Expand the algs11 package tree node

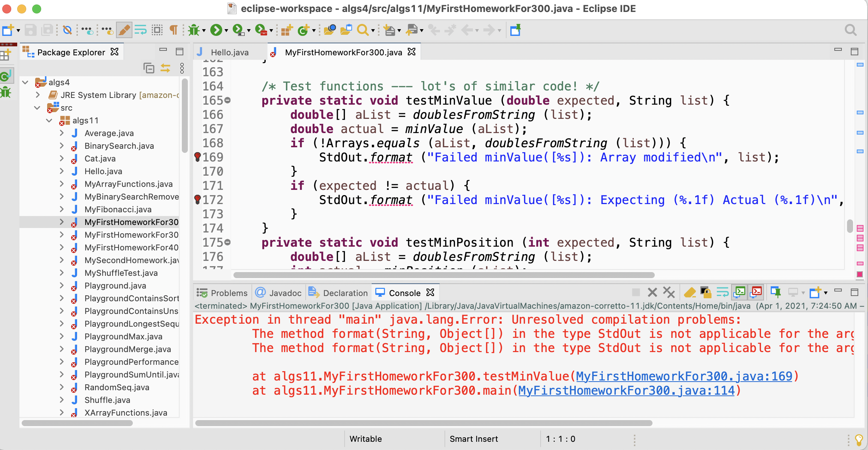coord(50,120)
